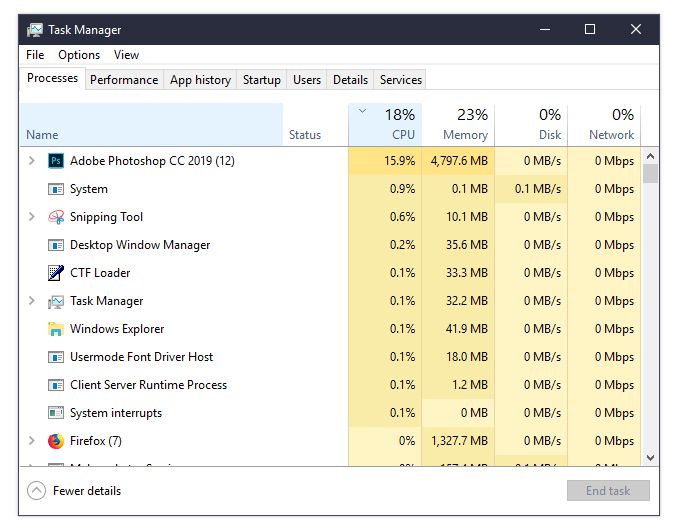Go to the Users tab
This screenshot has height=530, width=678.
coord(307,80)
